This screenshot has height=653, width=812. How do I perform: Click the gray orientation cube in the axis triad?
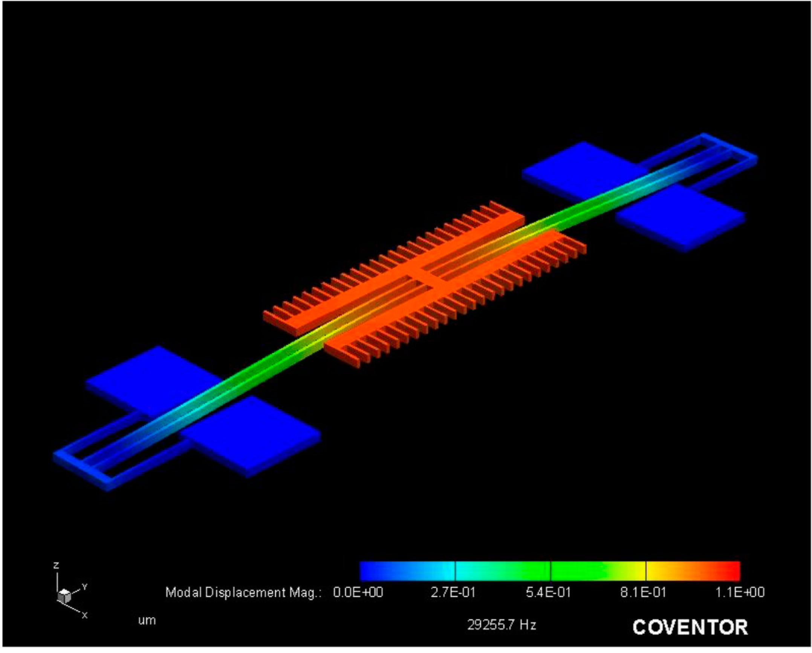(x=64, y=596)
